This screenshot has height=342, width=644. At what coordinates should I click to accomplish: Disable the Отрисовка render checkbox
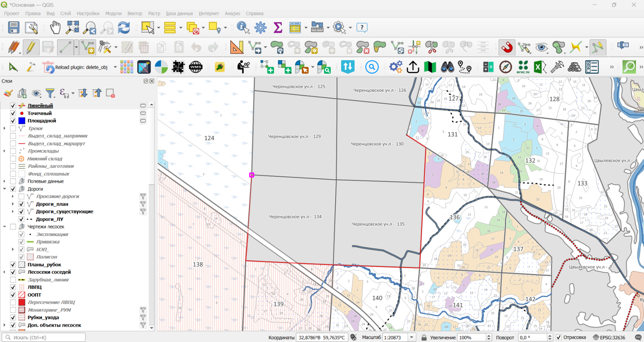coord(559,337)
